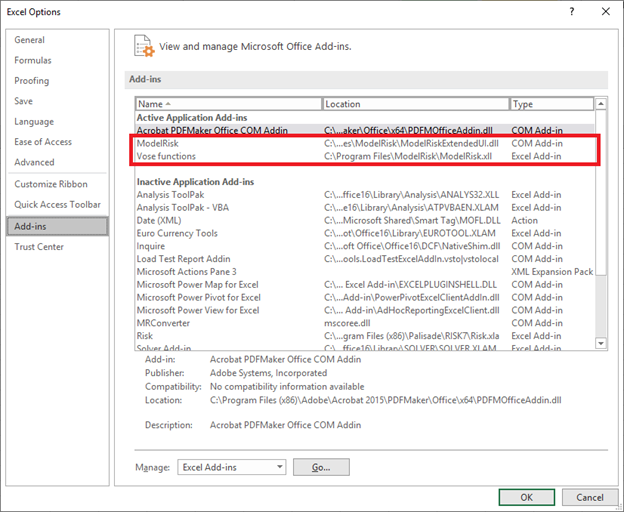Viewport: 624px width, 512px height.
Task: Close the Excel Options dialog
Action: [x=606, y=12]
